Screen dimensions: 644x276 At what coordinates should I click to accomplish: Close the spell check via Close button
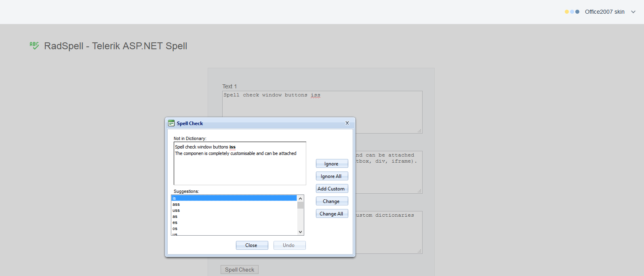(x=252, y=245)
